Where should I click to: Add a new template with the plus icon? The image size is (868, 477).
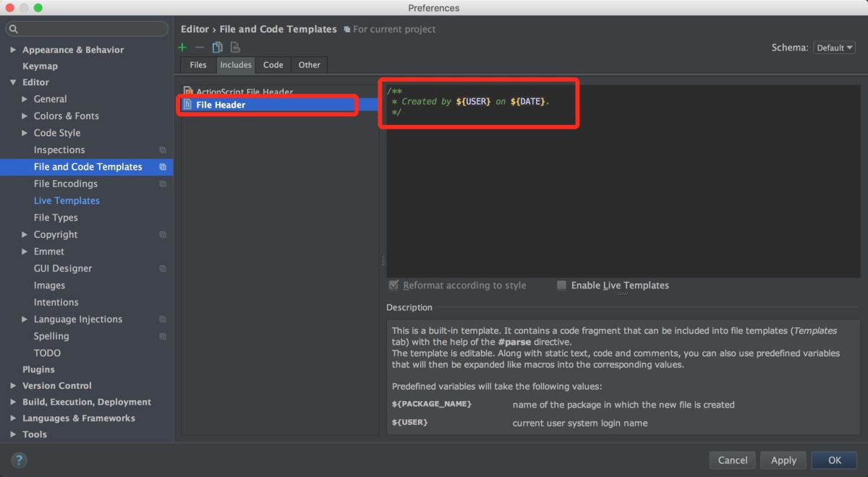point(183,48)
